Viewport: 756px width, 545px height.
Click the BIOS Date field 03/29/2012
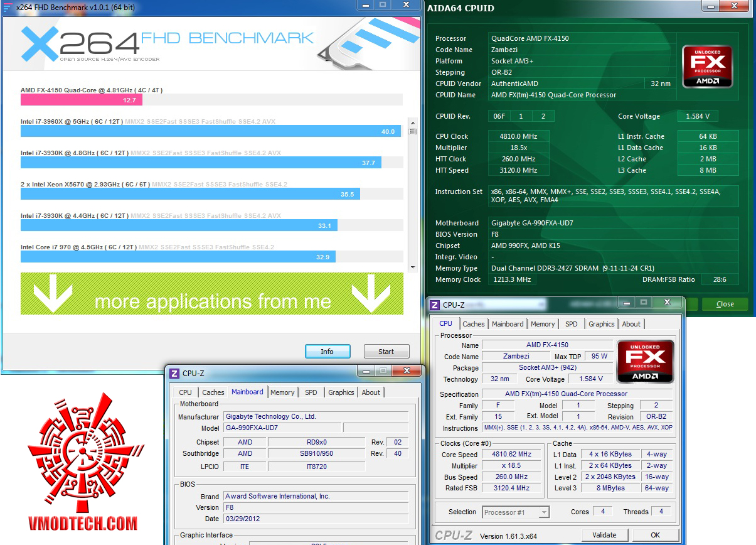[x=316, y=519]
